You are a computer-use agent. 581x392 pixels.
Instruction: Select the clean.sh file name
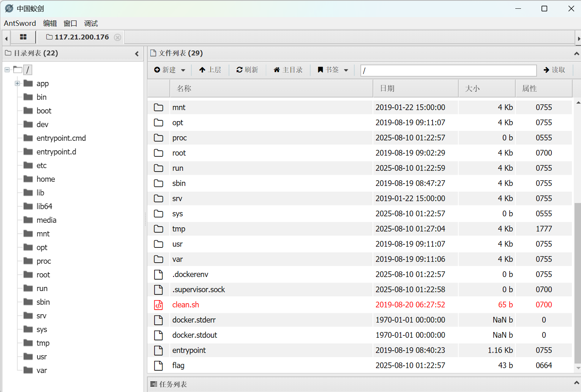[x=186, y=305]
